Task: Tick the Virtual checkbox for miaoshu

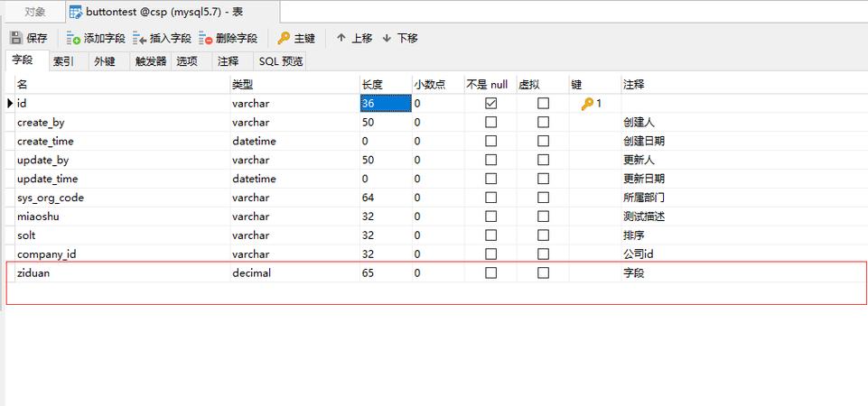Action: (543, 217)
